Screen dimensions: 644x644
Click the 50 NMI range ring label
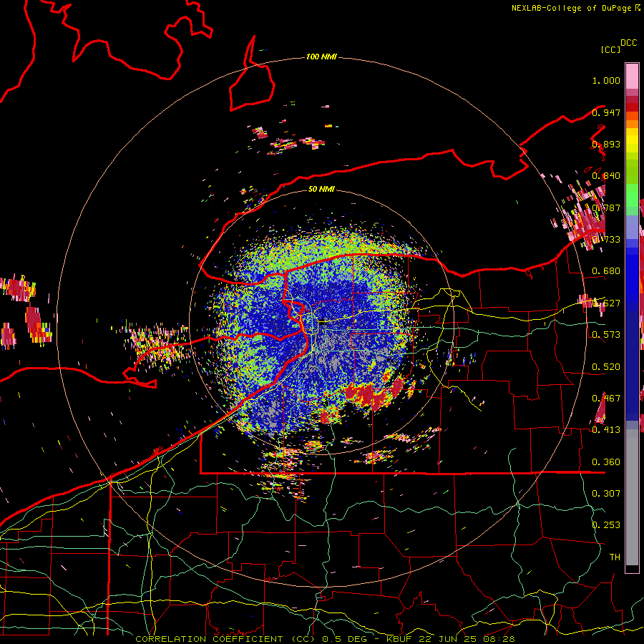click(321, 189)
